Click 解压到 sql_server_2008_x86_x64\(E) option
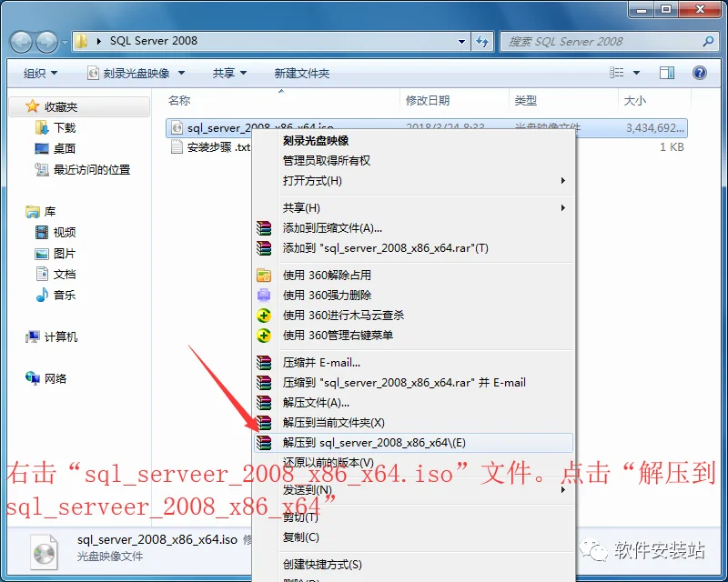 click(x=414, y=443)
